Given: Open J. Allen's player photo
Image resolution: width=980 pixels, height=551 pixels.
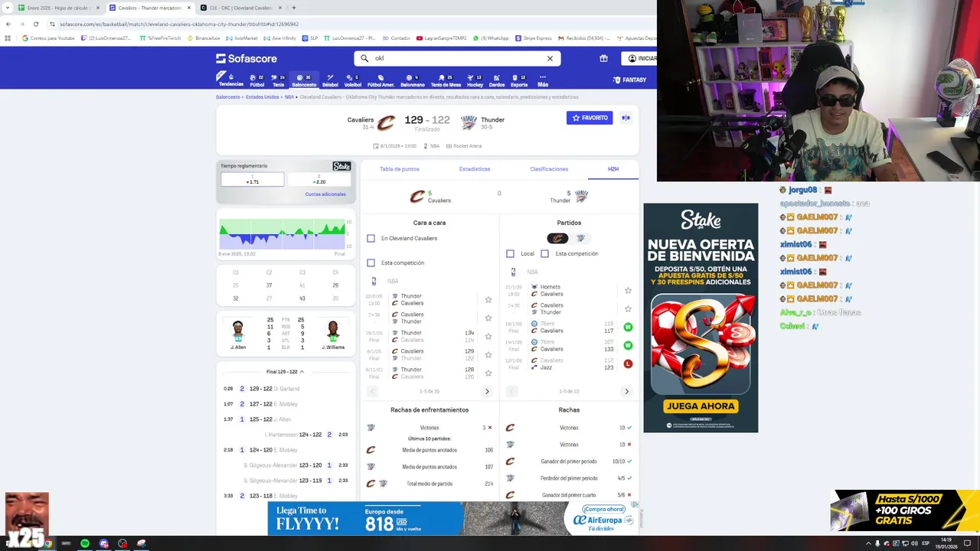Looking at the screenshot, I should pos(238,331).
